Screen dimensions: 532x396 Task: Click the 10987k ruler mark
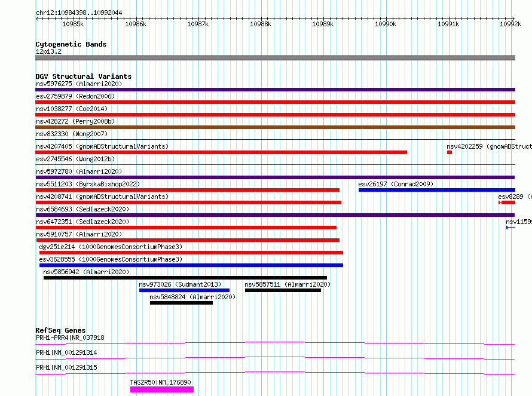pyautogui.click(x=198, y=24)
